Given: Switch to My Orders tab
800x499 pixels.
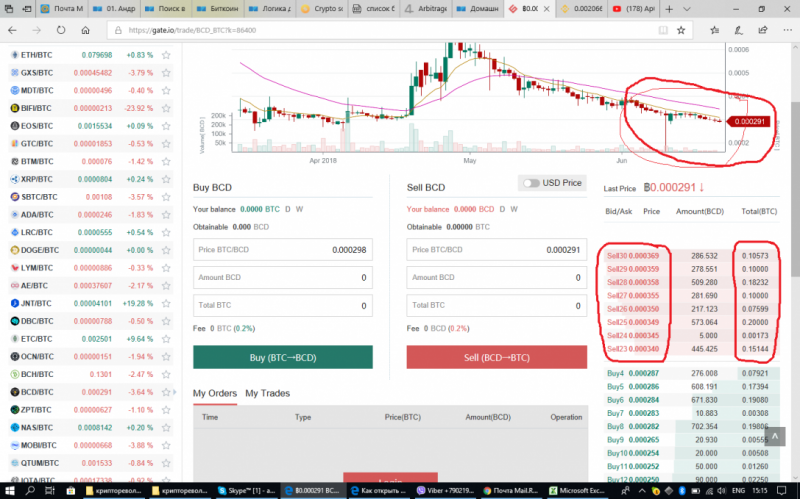Looking at the screenshot, I should pyautogui.click(x=215, y=393).
